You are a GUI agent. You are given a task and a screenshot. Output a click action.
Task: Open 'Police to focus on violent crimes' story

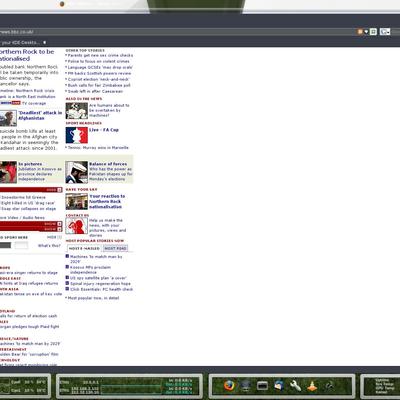[98, 61]
